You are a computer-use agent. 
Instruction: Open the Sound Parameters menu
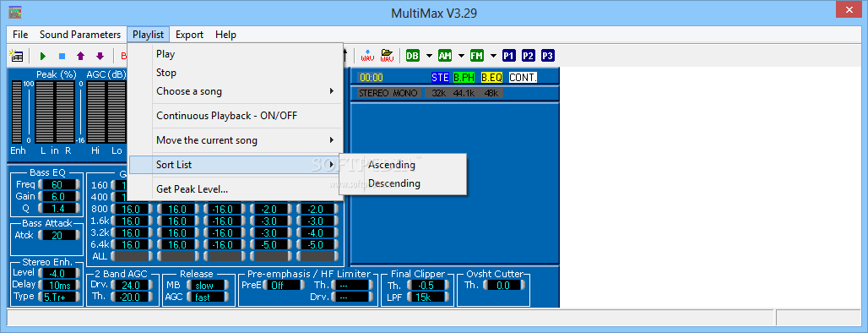click(79, 35)
